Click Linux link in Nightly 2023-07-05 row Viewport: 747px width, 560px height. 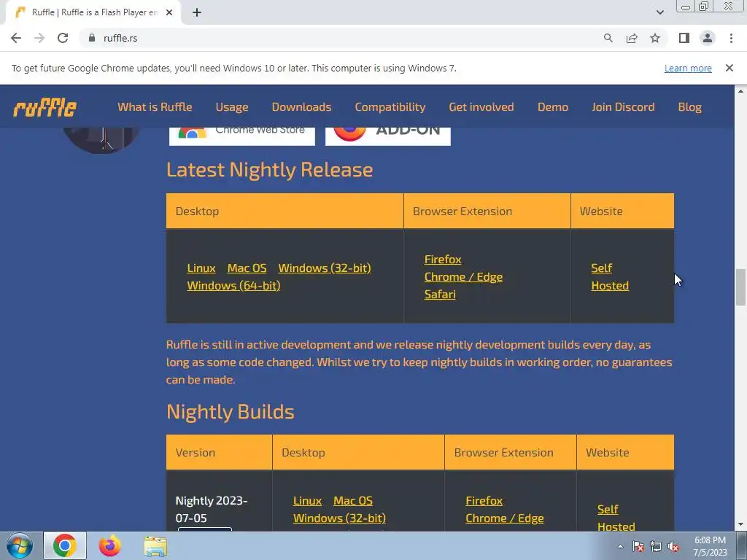click(307, 501)
